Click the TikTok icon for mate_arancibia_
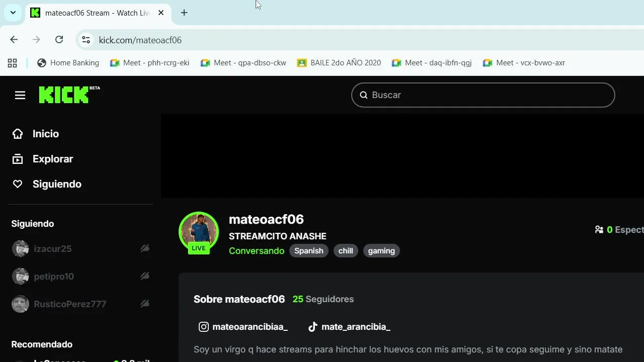The height and width of the screenshot is (362, 644). (313, 327)
